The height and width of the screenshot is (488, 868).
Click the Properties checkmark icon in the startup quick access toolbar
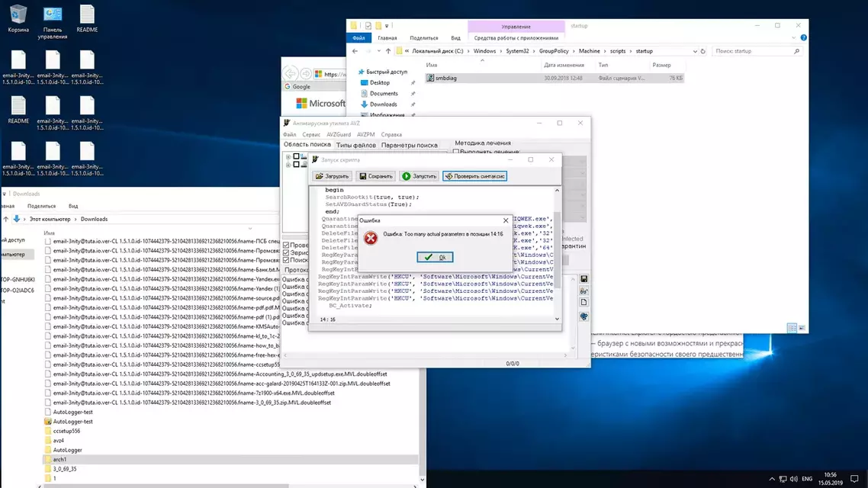(x=368, y=25)
